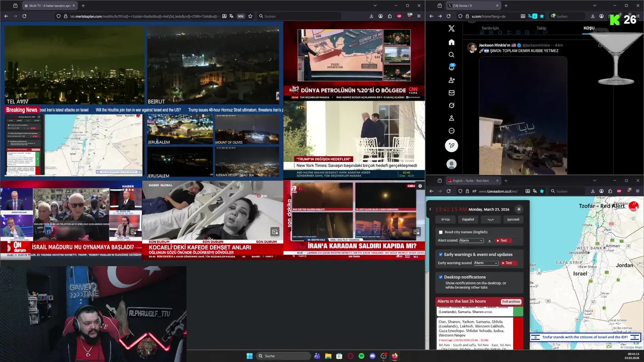The height and width of the screenshot is (362, 644).
Task: Open the More circle icon in X sidebar
Action: (451, 131)
